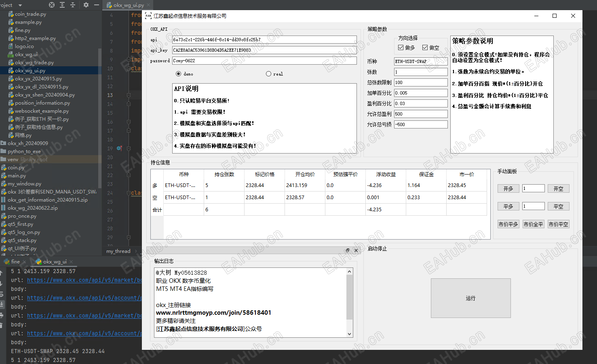Image resolution: width=597 pixels, height=364 pixels.
Task: Click the Expand All icon in Project toolbar
Action: click(x=62, y=5)
